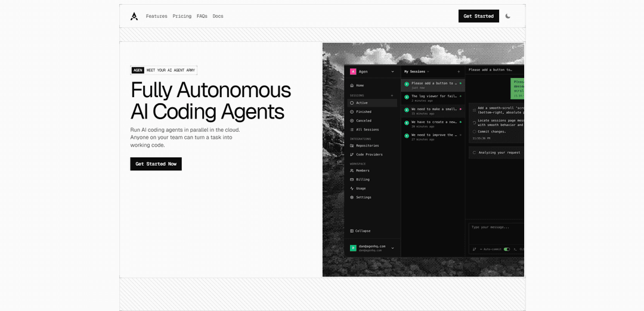Collapse the sidebar with Collapse button

(x=360, y=231)
